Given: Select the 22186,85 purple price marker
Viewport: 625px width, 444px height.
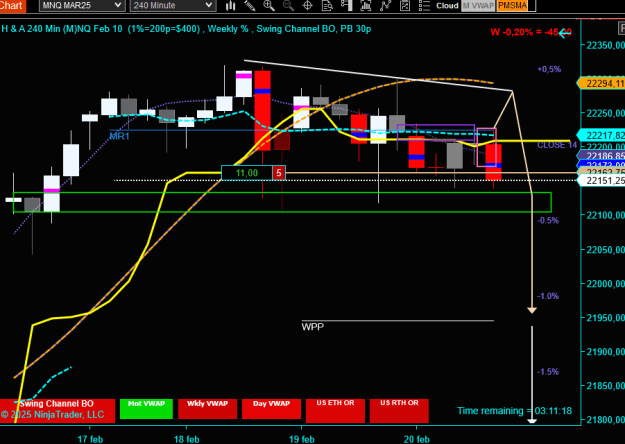Looking at the screenshot, I should point(601,155).
